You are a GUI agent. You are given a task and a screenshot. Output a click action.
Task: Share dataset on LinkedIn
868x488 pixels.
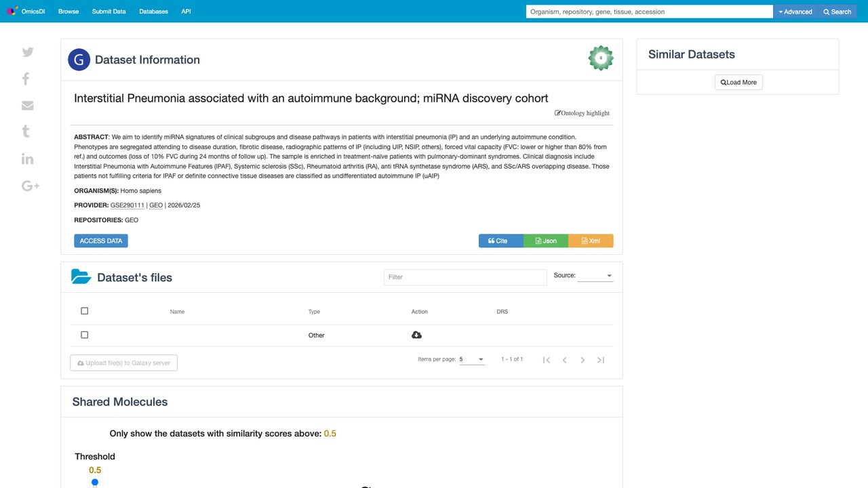(x=28, y=159)
